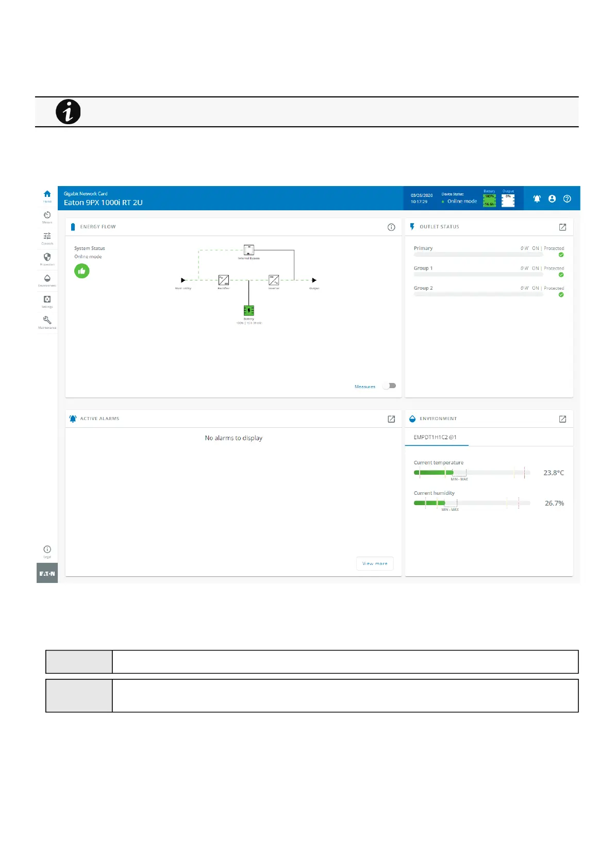Open Environment panel in full view
The image size is (614, 868).
(x=562, y=419)
